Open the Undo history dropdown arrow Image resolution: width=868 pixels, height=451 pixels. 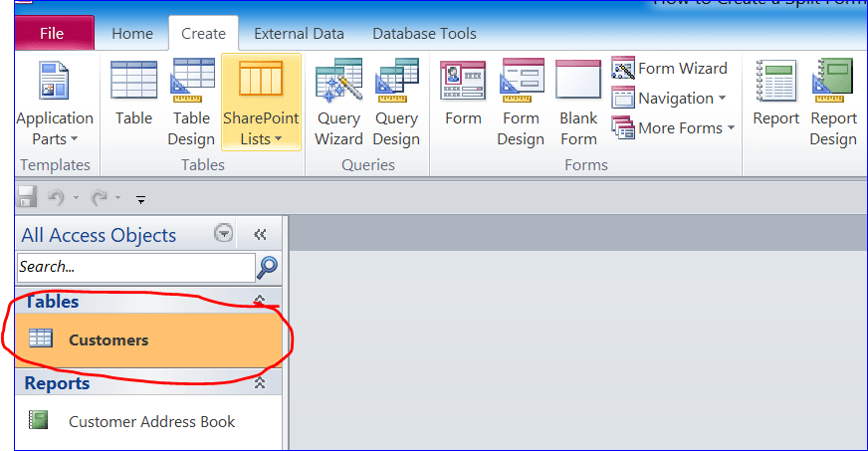tap(76, 197)
